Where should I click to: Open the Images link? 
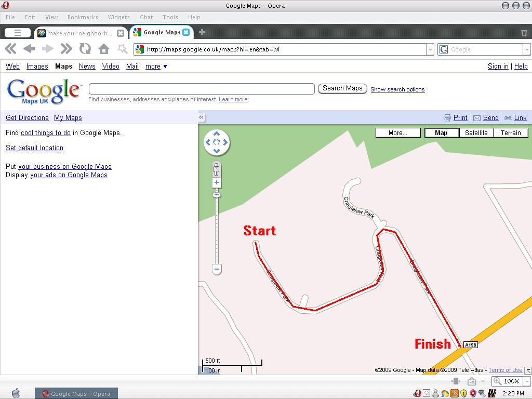click(x=37, y=66)
